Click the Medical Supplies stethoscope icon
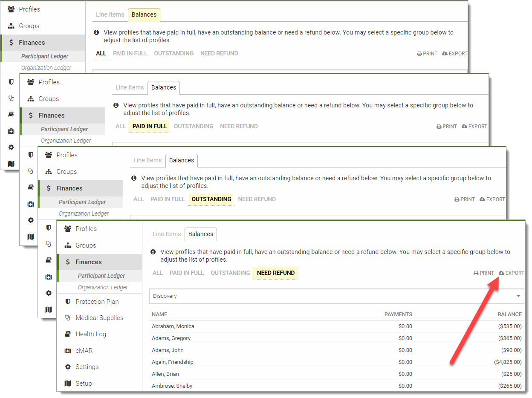 (68, 318)
